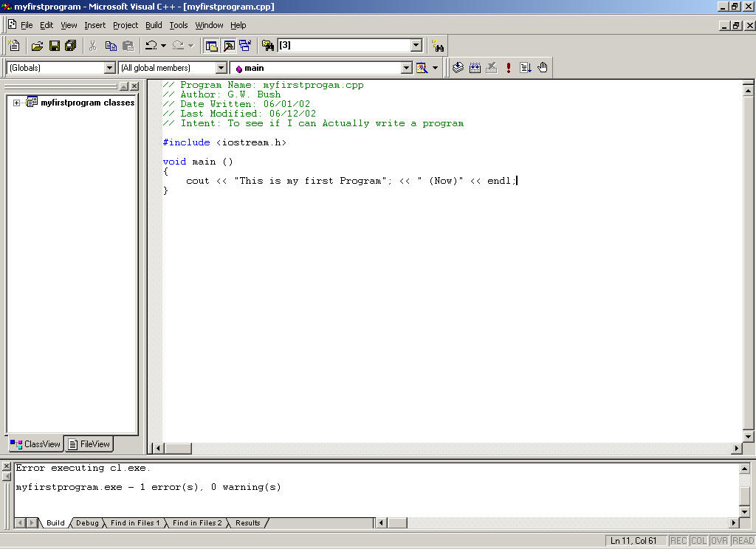Open the Undo history dropdown arrow
The image size is (756, 549).
click(x=163, y=46)
